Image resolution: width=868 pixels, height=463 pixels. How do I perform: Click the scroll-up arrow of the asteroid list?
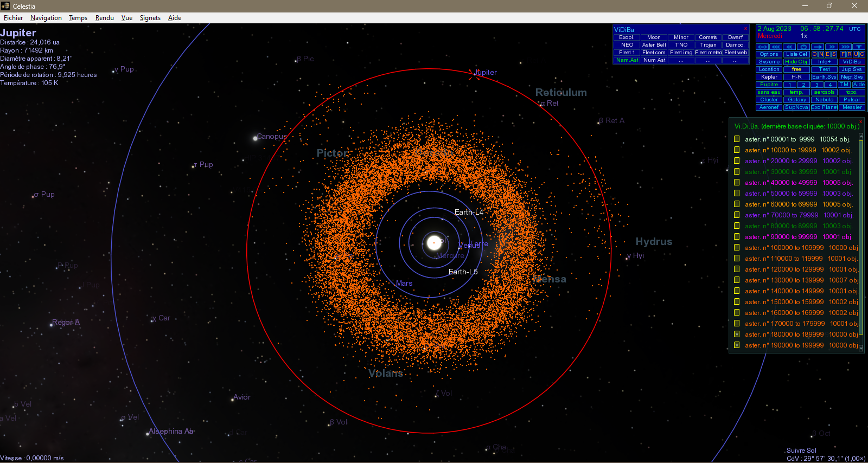tap(861, 136)
